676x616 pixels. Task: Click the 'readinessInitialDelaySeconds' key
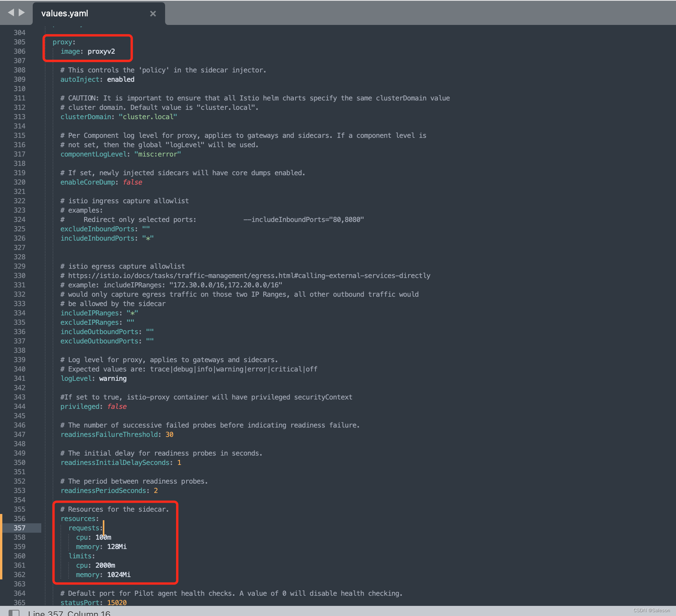coord(115,463)
